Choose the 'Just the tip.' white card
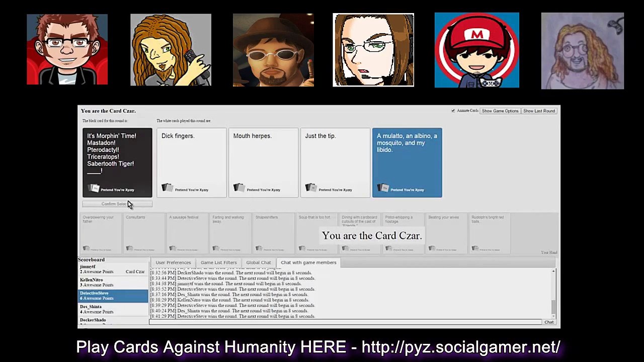This screenshot has height=362, width=644. tap(335, 162)
